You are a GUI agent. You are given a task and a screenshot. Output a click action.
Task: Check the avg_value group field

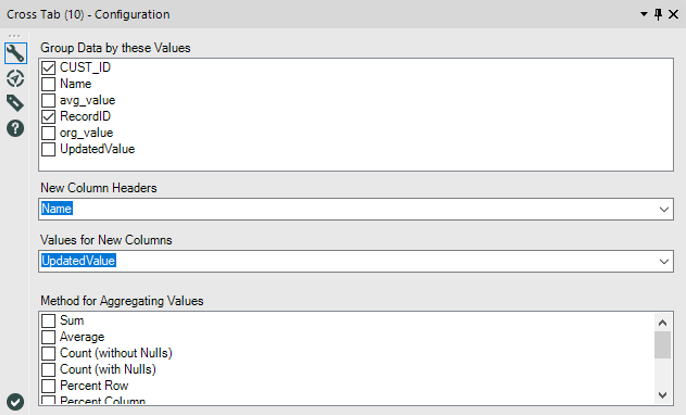(49, 101)
